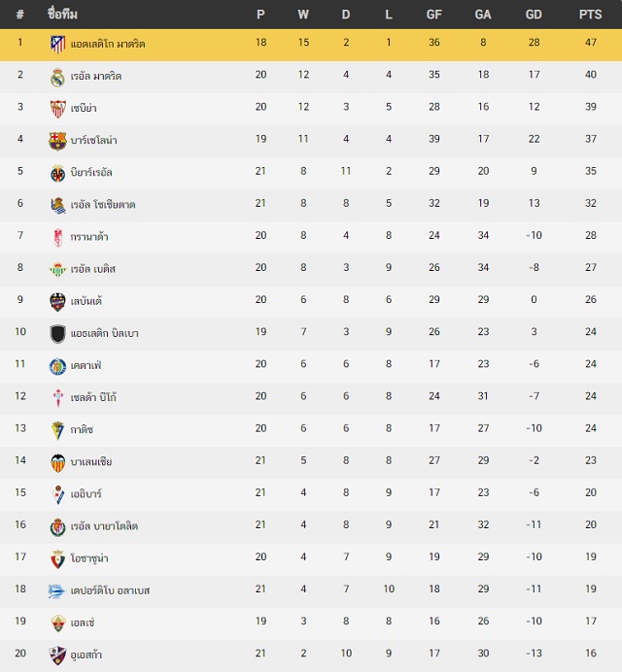Viewport: 622px width, 672px height.
Task: Sort by the GF column header
Action: [433, 15]
